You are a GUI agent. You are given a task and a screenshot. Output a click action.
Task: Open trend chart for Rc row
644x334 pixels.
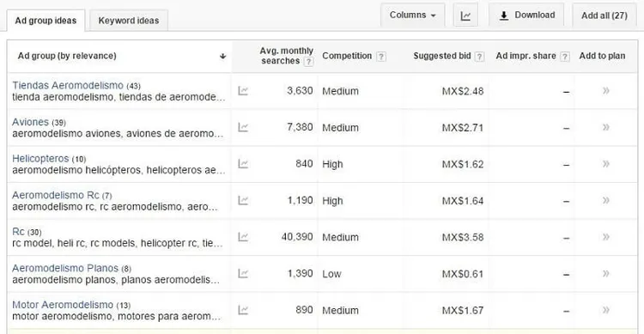(x=243, y=237)
